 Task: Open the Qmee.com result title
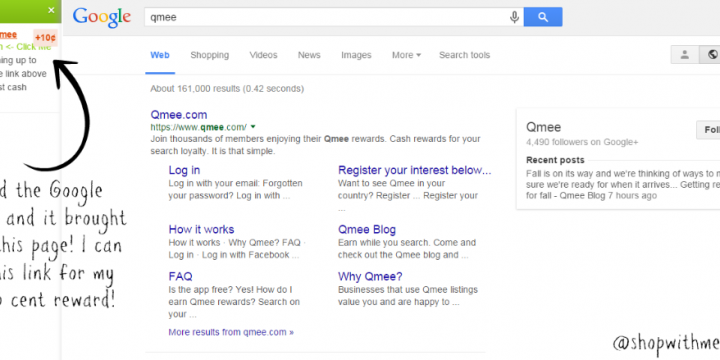pos(179,115)
